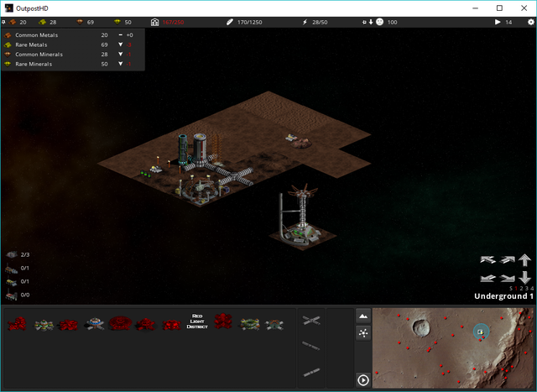Maximize the OutpostHD window

click(499, 8)
